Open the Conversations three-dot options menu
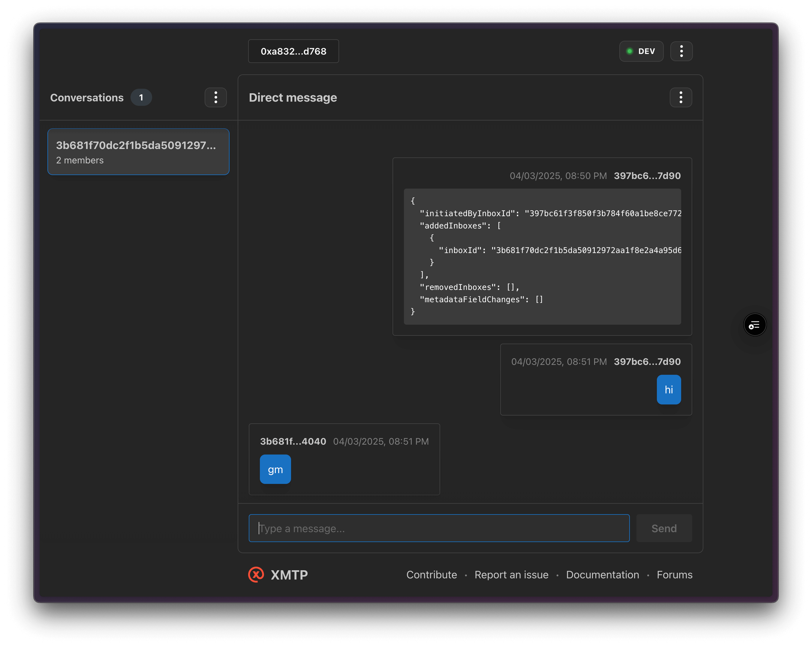 click(x=215, y=97)
